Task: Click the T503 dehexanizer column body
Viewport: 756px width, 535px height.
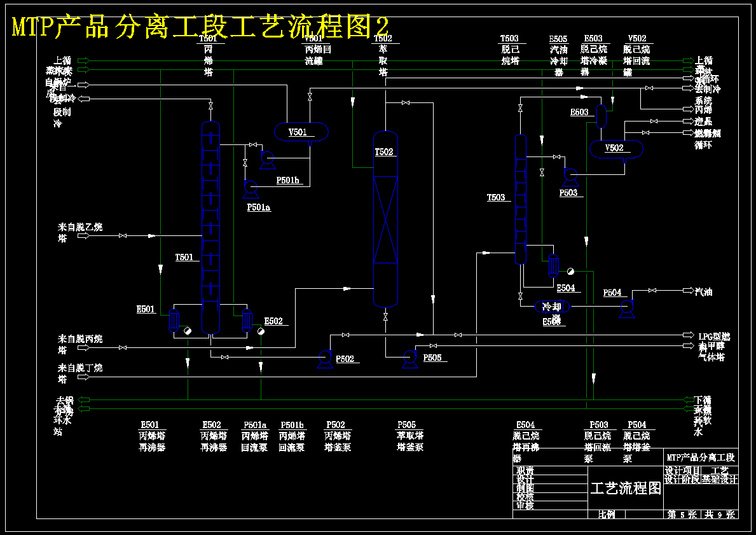Action: (521, 199)
